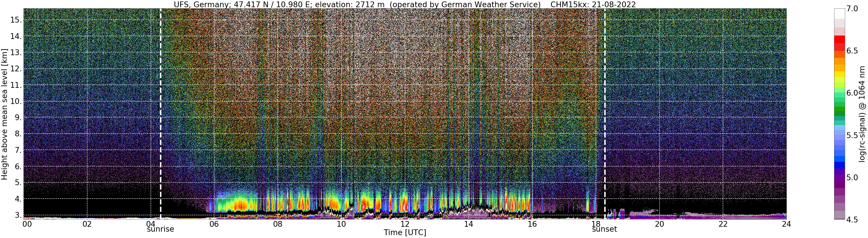Click the '02' time tick label
The image size is (868, 238).
tap(87, 224)
